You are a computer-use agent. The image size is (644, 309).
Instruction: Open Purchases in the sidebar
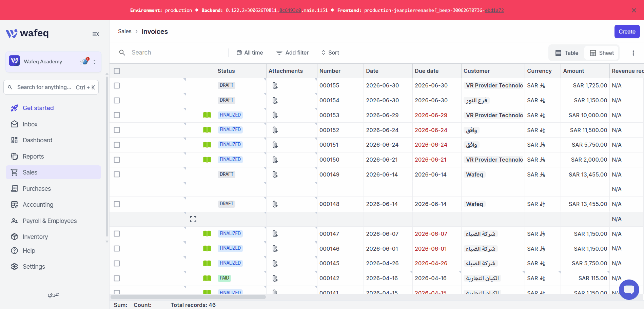(37, 189)
